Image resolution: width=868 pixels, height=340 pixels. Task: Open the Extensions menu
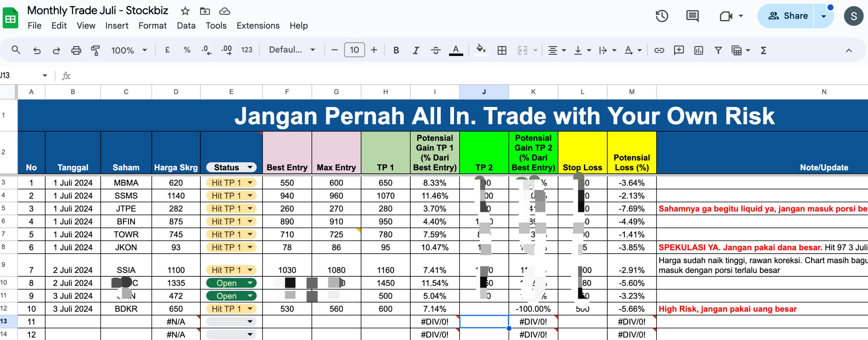coord(258,25)
